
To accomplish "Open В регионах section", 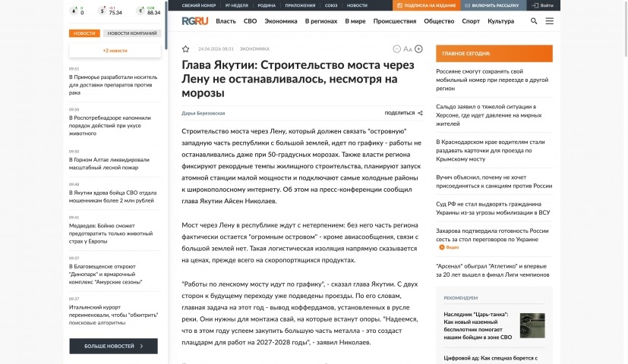I will [321, 21].
